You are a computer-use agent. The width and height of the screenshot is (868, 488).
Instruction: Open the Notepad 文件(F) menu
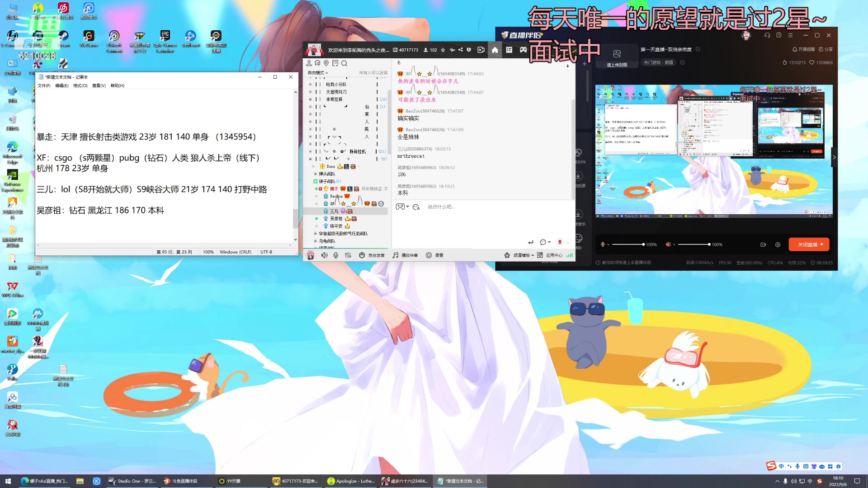44,86
